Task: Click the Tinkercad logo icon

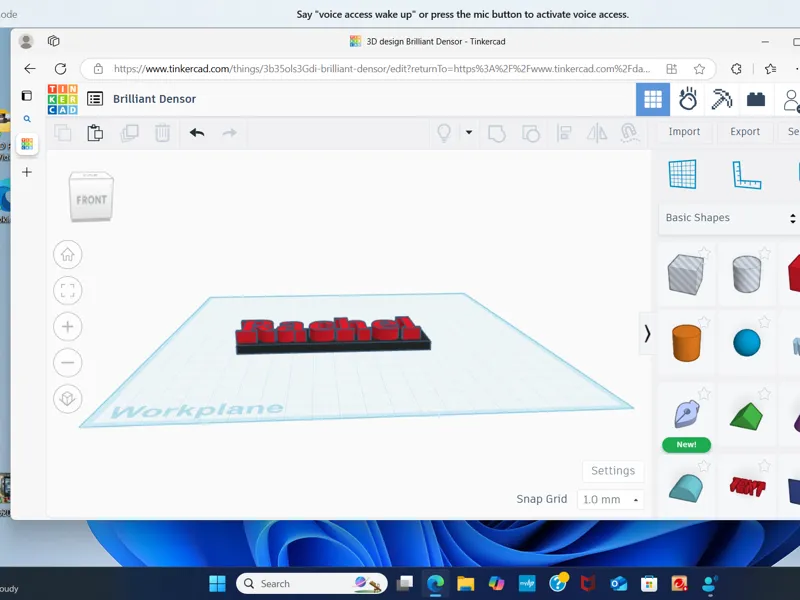Action: click(x=63, y=99)
